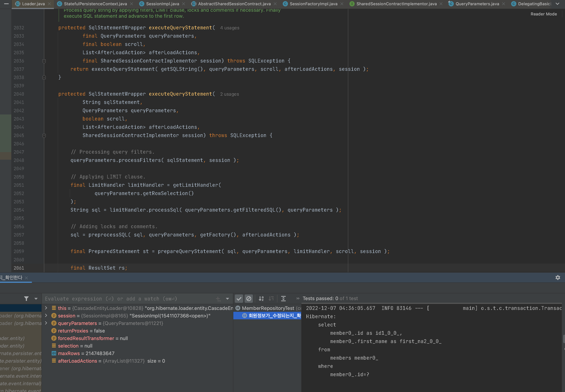Open debug panel settings gear
This screenshot has width=565, height=392.
558,278
